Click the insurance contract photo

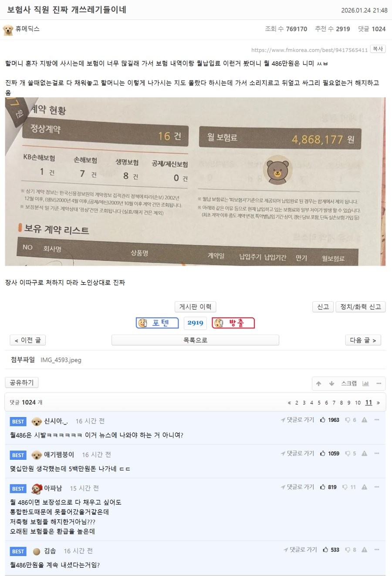pos(195,182)
